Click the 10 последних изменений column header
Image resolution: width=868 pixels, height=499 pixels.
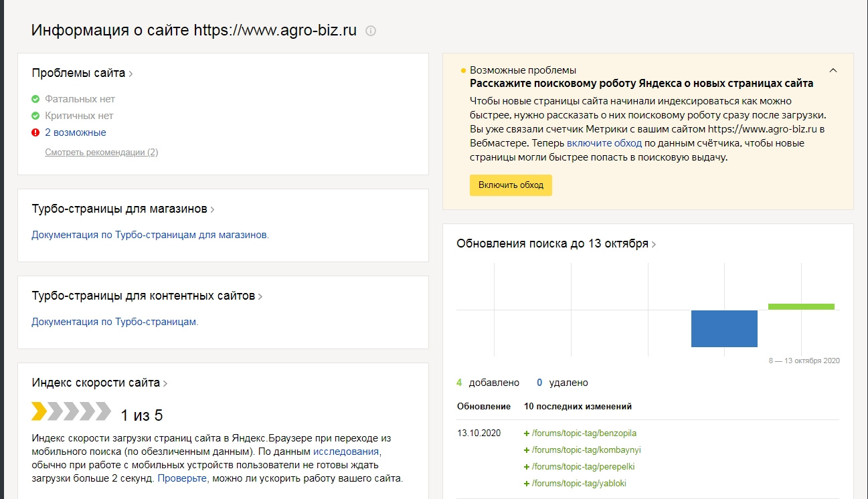coord(578,406)
